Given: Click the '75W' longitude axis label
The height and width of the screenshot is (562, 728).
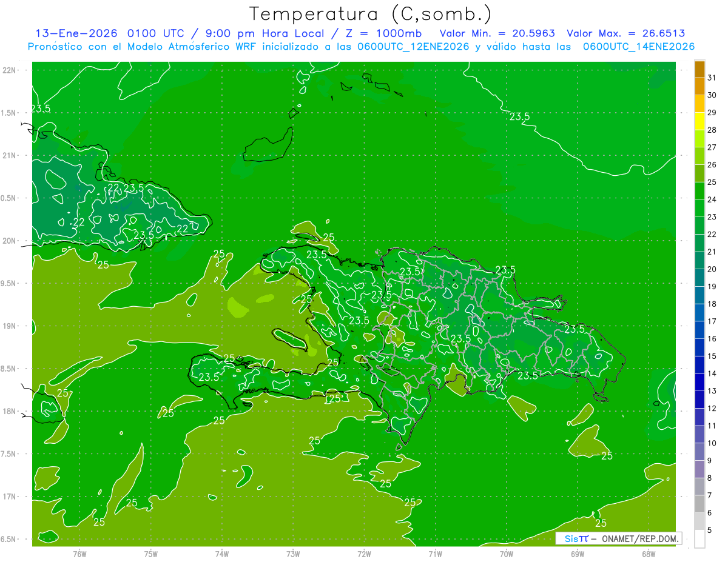Looking at the screenshot, I should [151, 554].
